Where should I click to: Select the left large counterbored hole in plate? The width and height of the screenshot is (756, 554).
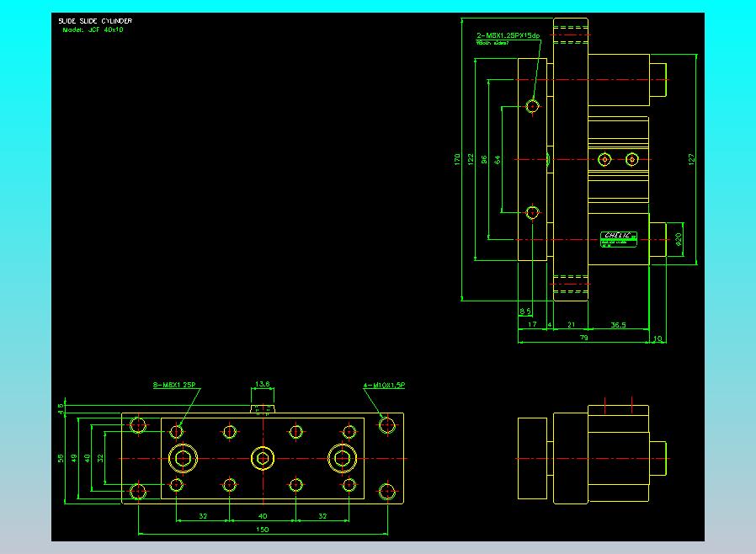(x=183, y=458)
